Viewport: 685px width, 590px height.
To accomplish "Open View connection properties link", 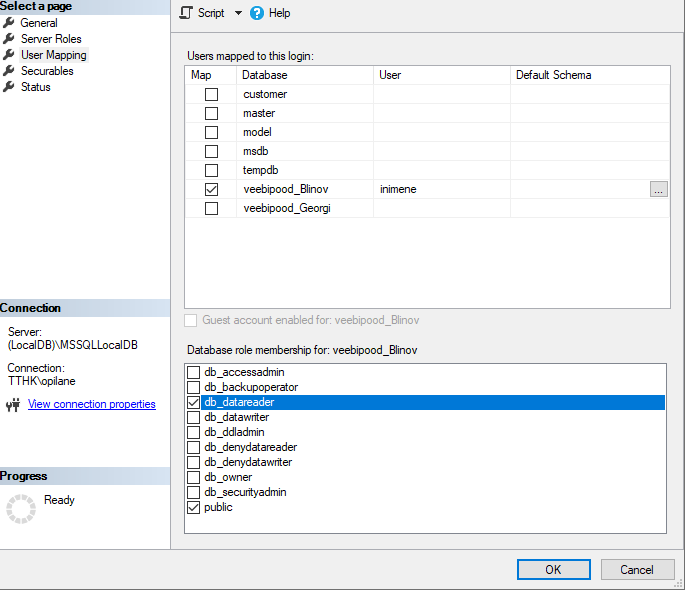I will [92, 404].
